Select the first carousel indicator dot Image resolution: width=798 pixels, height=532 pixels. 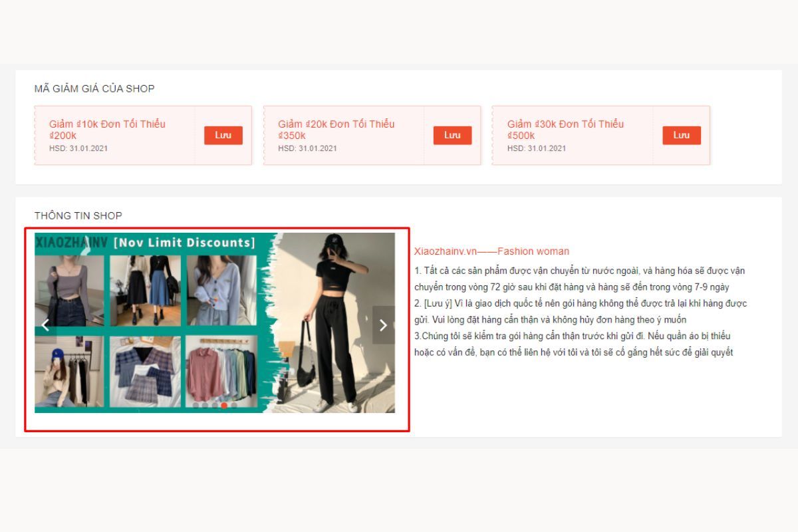[196, 405]
